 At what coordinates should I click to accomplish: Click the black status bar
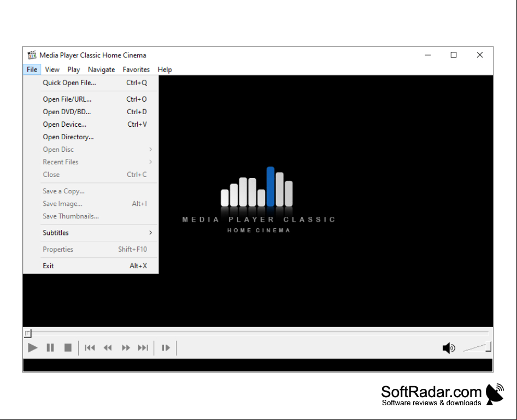point(258,365)
